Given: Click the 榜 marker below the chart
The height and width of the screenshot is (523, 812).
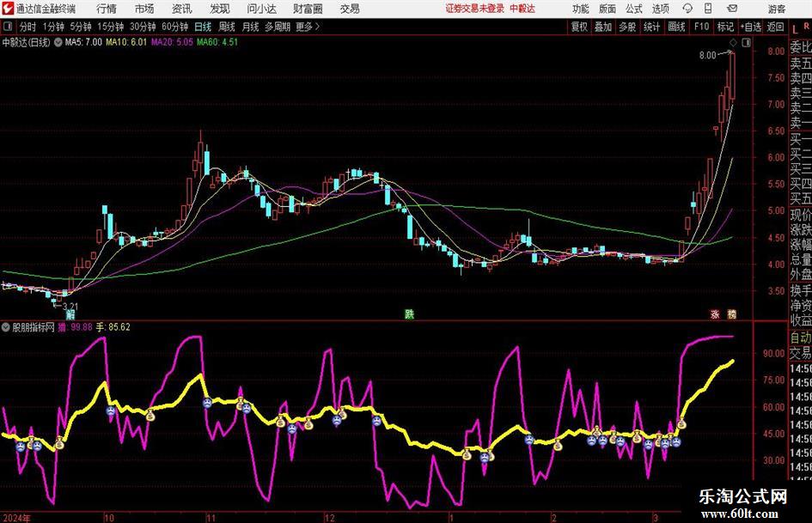Looking at the screenshot, I should (x=732, y=314).
